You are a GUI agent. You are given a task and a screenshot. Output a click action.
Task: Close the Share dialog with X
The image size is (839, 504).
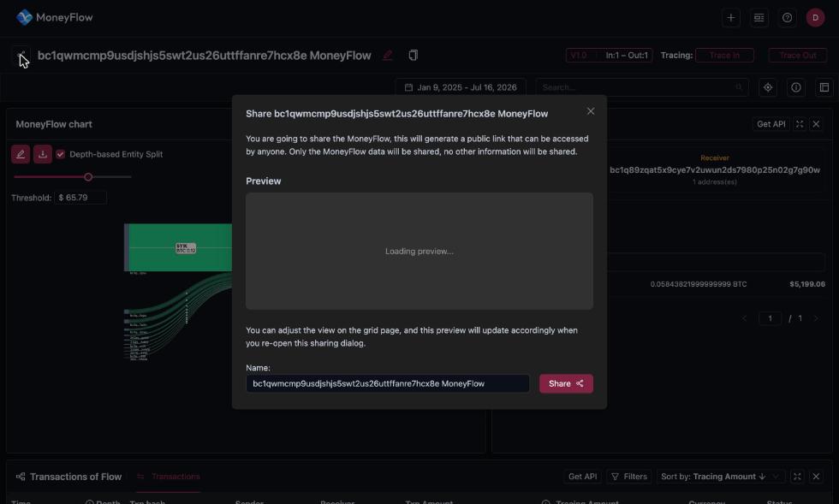click(x=591, y=110)
